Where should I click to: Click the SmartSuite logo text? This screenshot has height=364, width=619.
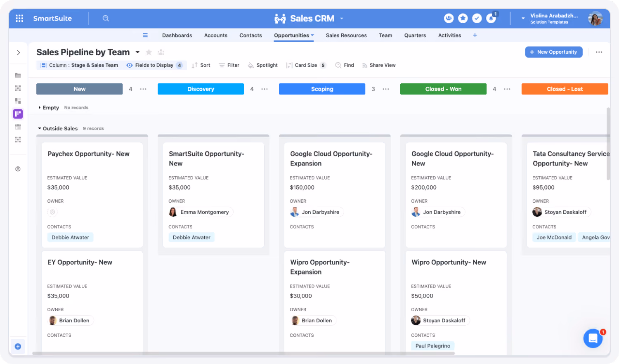coord(52,18)
